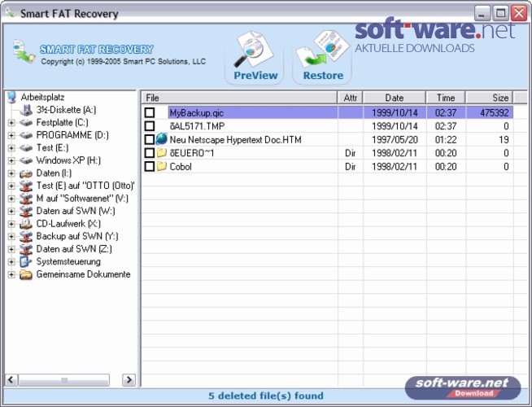Screen dimensions: 532x407
Task: Select the Daten (I:) drive icon
Action: (x=26, y=173)
